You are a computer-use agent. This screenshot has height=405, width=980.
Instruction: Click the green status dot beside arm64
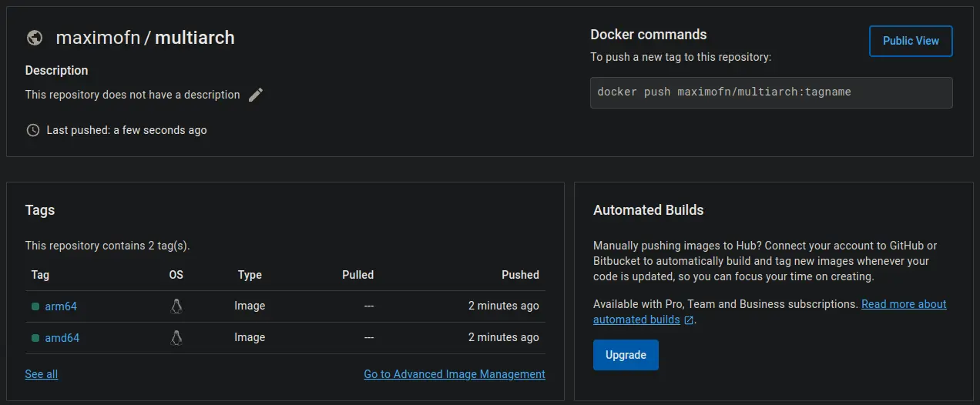click(x=35, y=306)
